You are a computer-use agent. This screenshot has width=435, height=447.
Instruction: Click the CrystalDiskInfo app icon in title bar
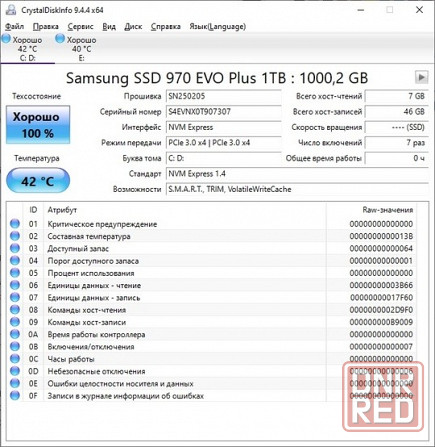click(11, 10)
